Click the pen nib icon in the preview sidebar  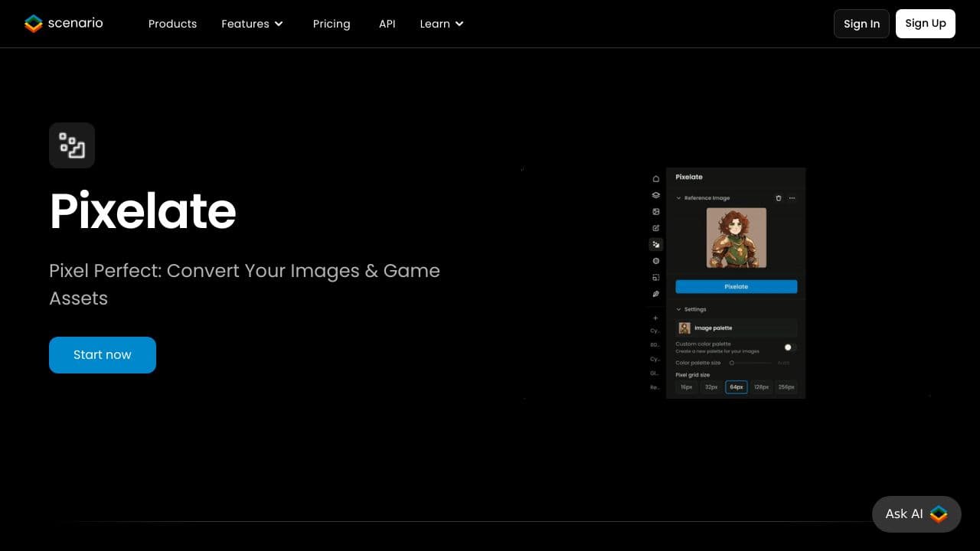click(x=655, y=294)
